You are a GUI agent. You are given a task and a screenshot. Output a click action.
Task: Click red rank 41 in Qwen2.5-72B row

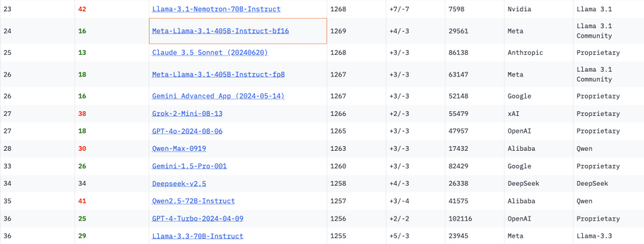[x=82, y=201]
